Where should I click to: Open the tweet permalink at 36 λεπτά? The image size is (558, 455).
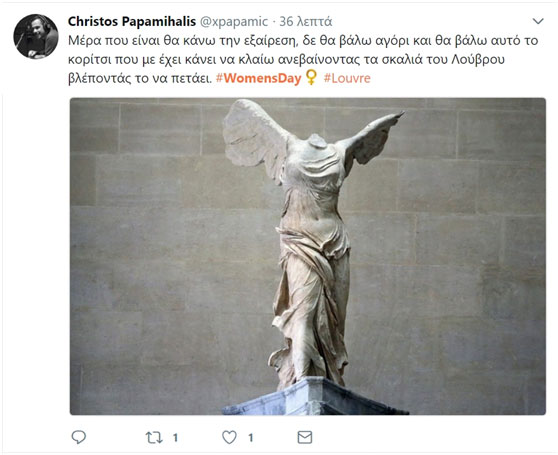(306, 22)
